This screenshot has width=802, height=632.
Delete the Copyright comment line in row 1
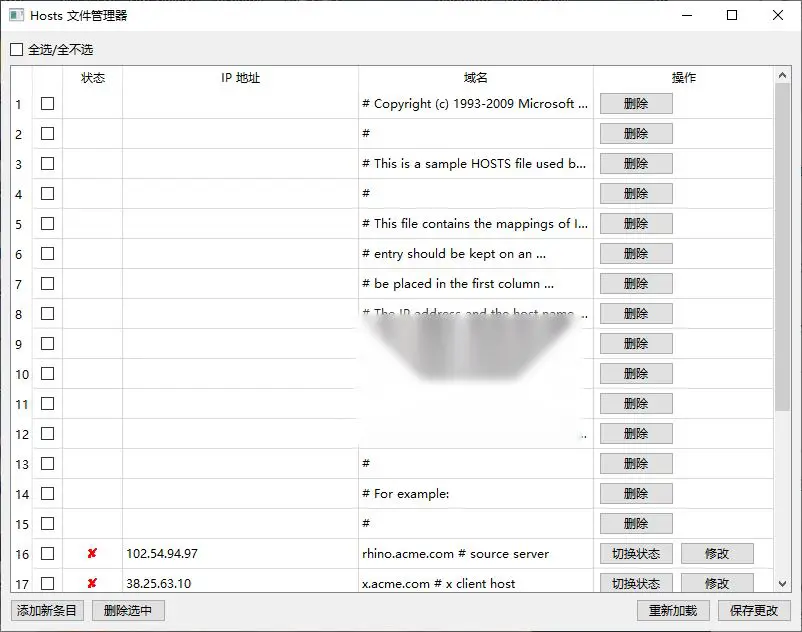(636, 104)
